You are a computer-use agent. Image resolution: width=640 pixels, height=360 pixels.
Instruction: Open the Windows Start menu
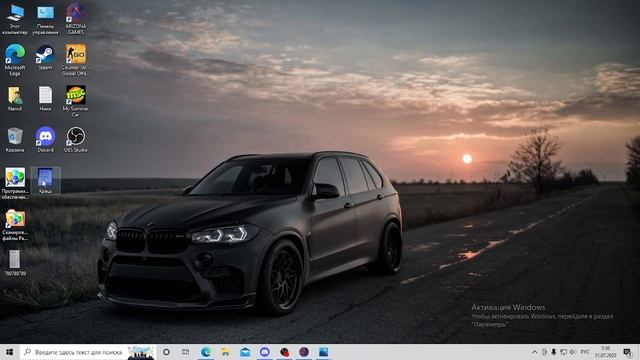[x=9, y=352]
